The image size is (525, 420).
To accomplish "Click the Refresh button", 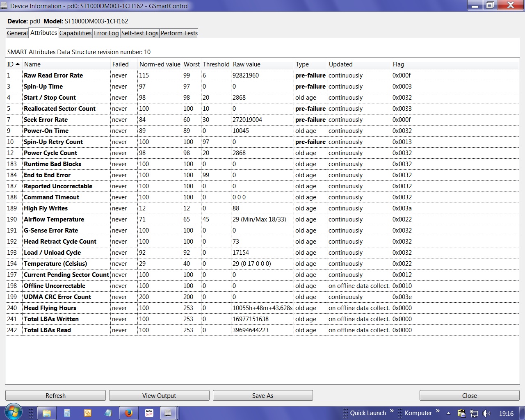I will (x=55, y=395).
